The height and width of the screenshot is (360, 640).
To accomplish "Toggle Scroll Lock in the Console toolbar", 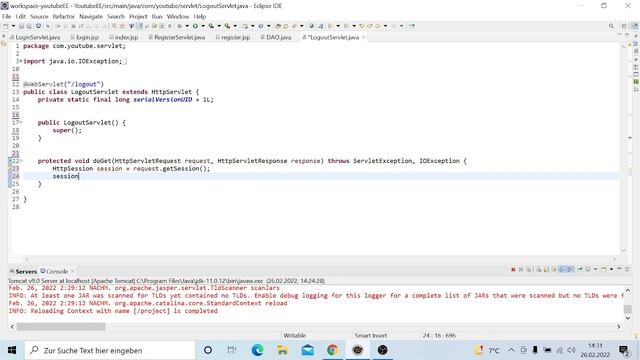I will coord(547,269).
